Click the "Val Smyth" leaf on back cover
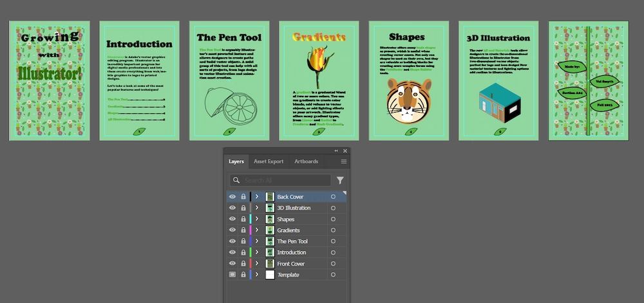 [x=604, y=81]
